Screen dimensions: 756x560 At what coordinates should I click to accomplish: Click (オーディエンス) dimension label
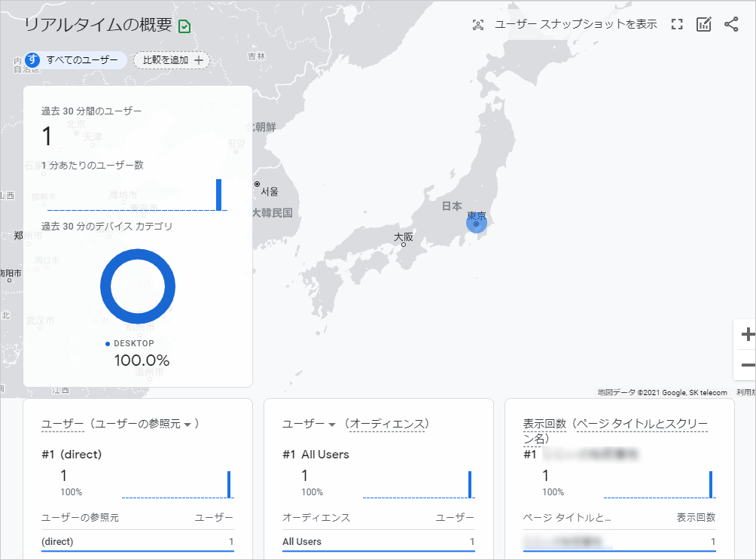tap(387, 424)
